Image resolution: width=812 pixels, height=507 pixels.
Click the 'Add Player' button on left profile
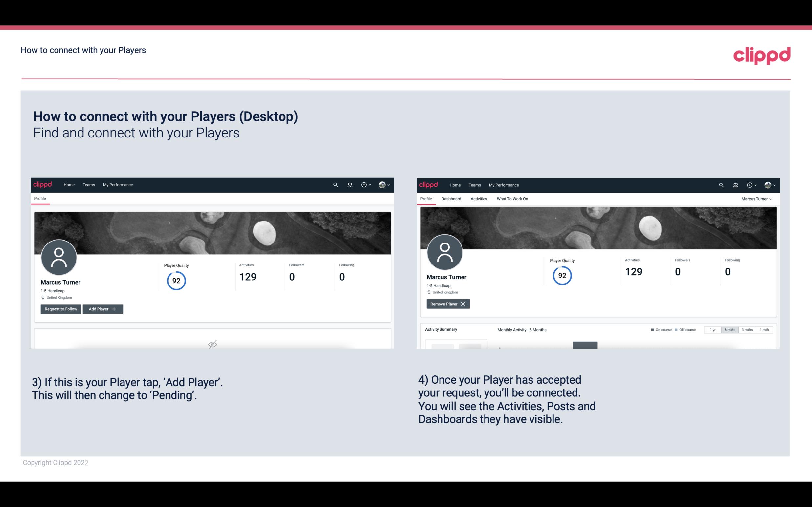point(102,309)
